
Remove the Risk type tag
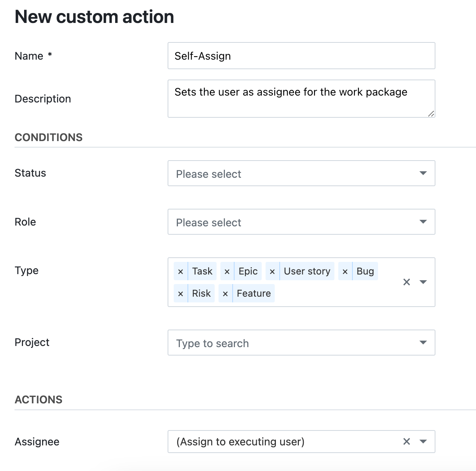tap(181, 293)
